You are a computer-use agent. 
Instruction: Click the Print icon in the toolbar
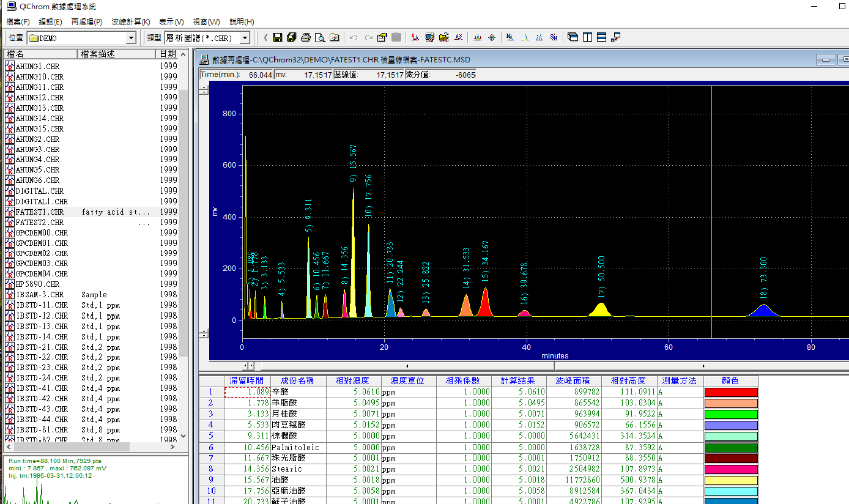point(306,38)
